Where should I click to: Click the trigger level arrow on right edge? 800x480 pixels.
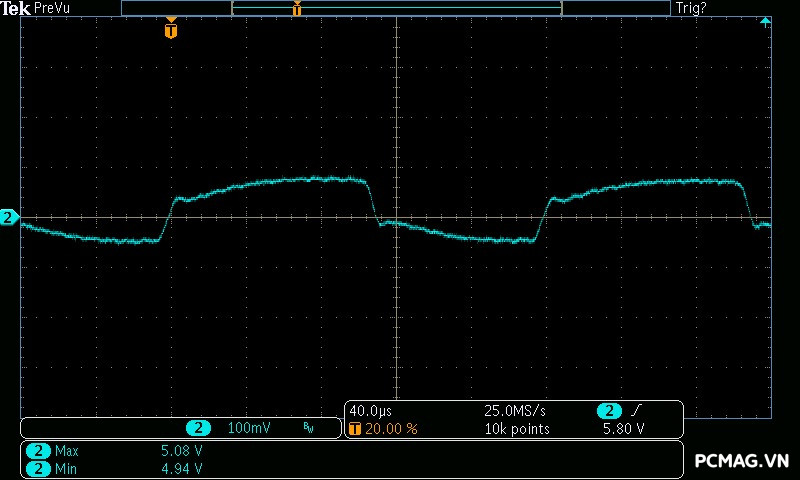point(765,21)
